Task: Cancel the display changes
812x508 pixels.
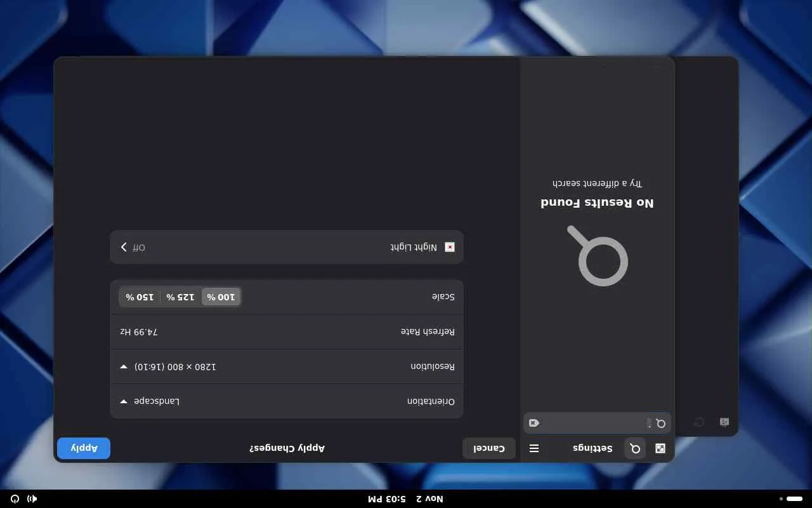Action: (489, 448)
